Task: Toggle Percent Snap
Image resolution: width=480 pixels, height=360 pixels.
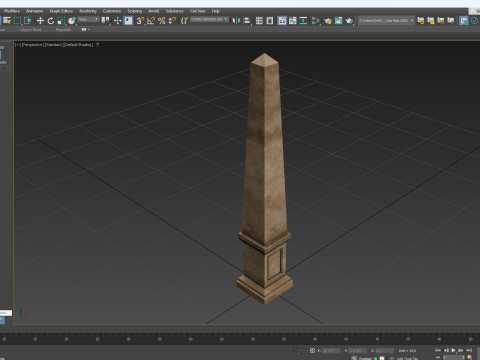Action: [x=162, y=21]
